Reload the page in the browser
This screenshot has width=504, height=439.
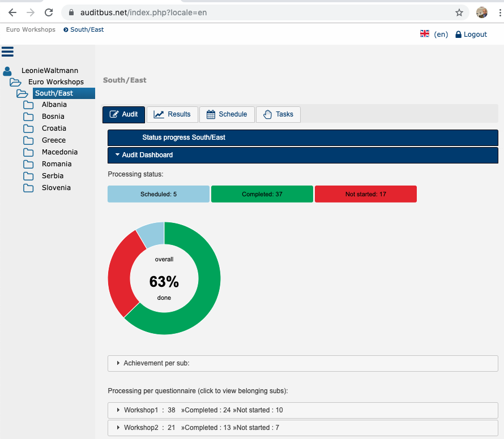point(49,12)
